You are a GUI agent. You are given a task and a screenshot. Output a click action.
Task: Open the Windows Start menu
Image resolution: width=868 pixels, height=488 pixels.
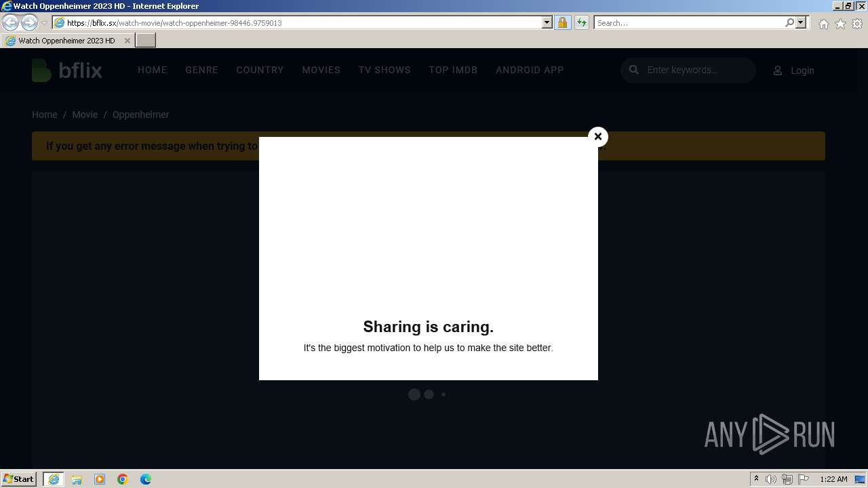19,479
